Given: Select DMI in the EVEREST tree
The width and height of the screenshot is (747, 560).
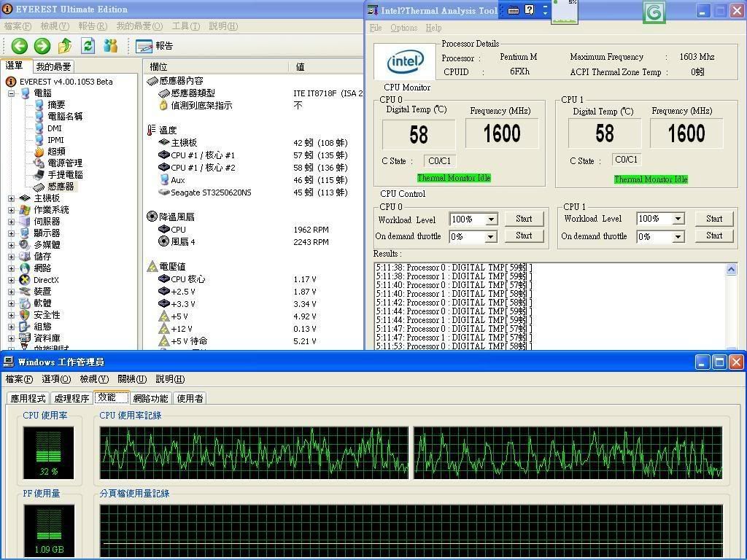Looking at the screenshot, I should click(x=54, y=128).
